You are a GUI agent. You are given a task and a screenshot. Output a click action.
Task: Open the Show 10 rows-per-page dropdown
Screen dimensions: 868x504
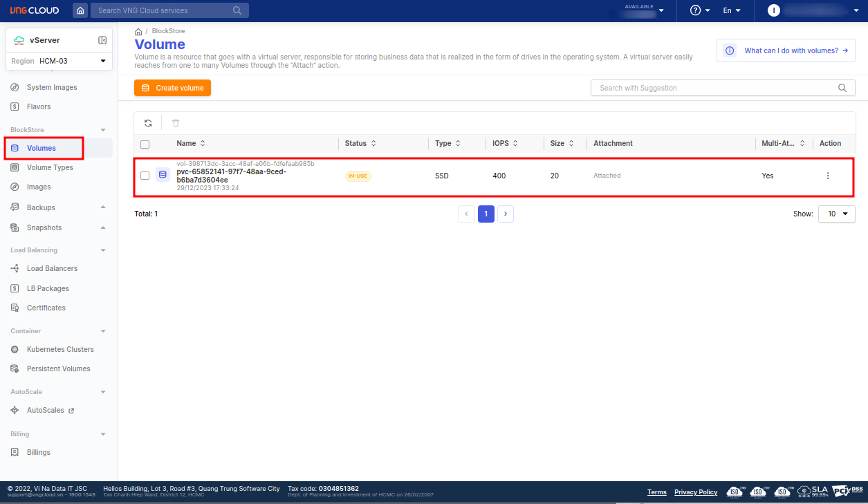point(836,214)
